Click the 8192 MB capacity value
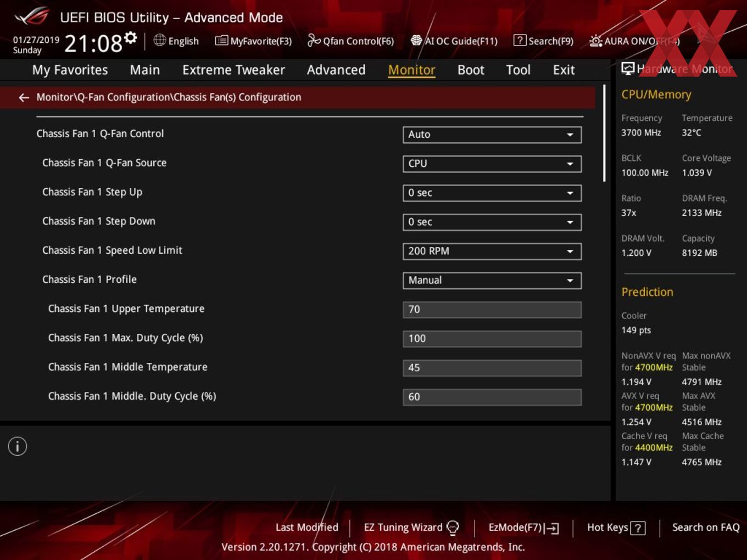The image size is (747, 560). coord(699,253)
